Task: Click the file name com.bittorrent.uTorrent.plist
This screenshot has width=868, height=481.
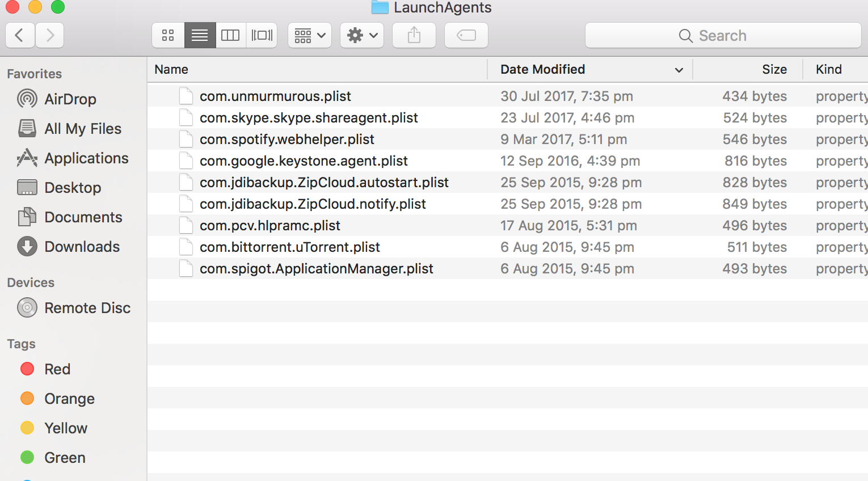Action: [x=290, y=247]
